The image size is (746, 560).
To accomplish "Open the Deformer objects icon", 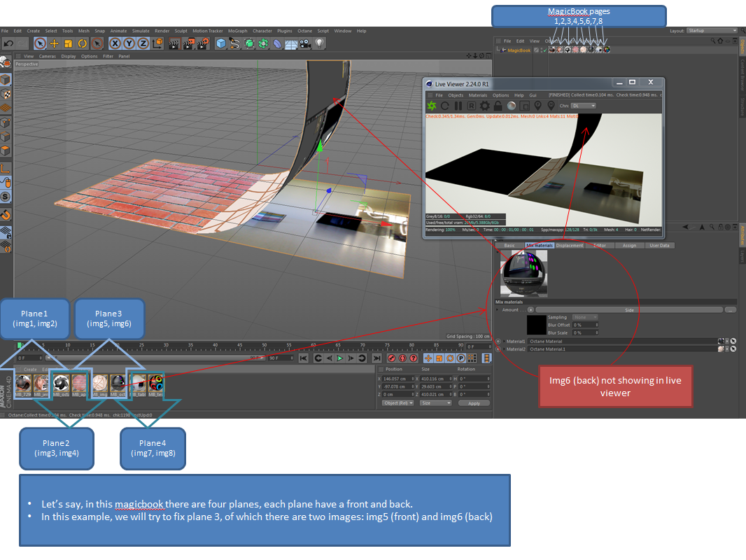I will 277,44.
